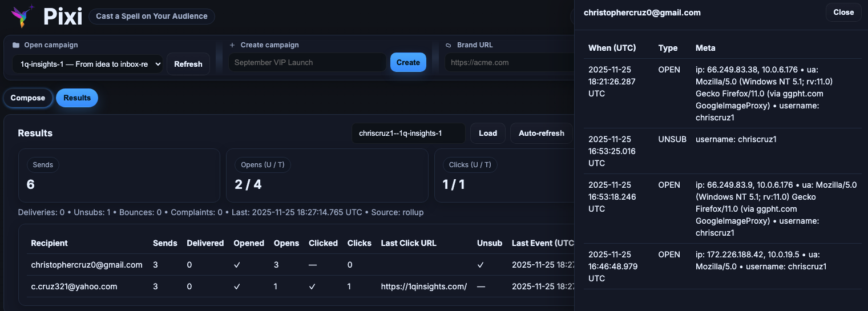This screenshot has height=311, width=868.
Task: Click the When (UTC) header in the detail panel
Action: (612, 48)
